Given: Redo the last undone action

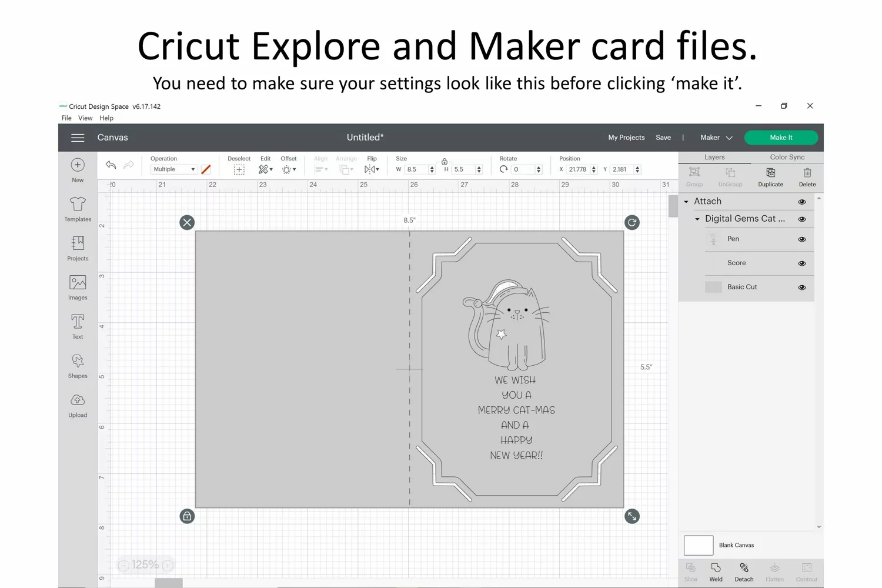Looking at the screenshot, I should (129, 165).
